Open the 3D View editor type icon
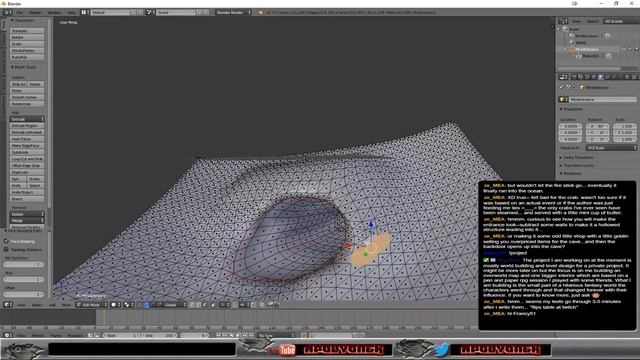 (8, 304)
